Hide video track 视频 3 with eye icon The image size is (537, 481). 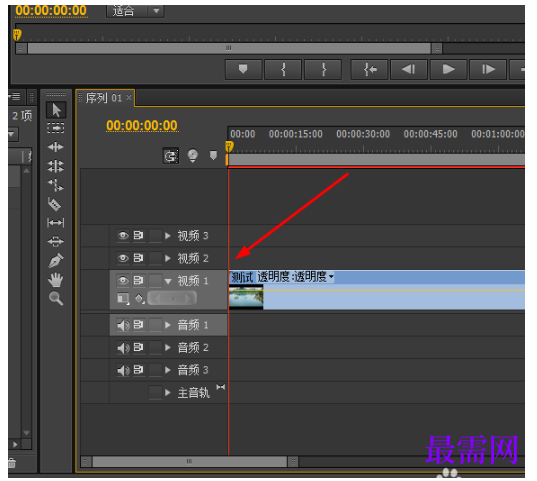point(123,235)
